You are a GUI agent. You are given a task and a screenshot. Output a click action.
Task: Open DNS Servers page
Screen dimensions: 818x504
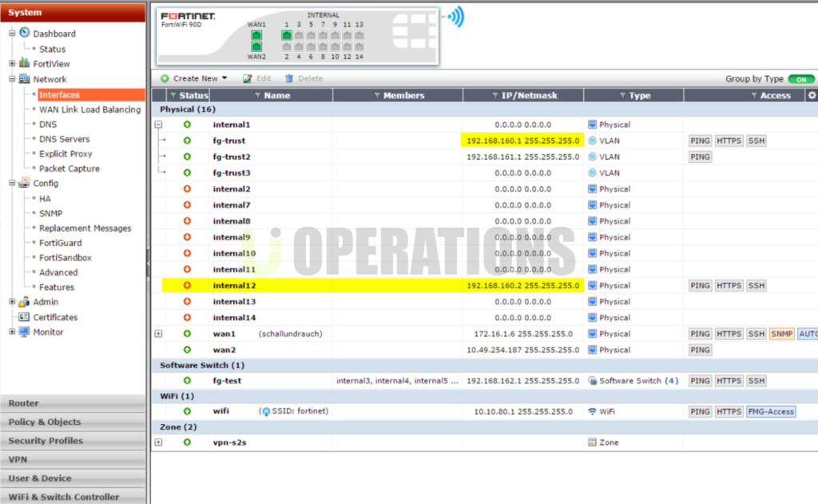(x=64, y=139)
